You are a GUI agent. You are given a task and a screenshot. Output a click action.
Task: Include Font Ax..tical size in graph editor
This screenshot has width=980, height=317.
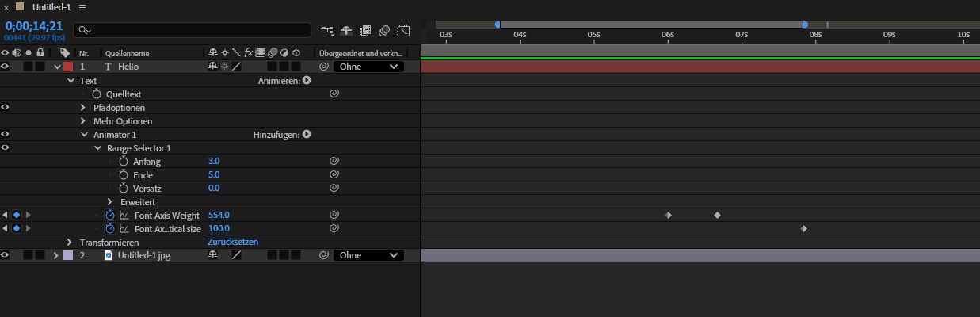124,228
